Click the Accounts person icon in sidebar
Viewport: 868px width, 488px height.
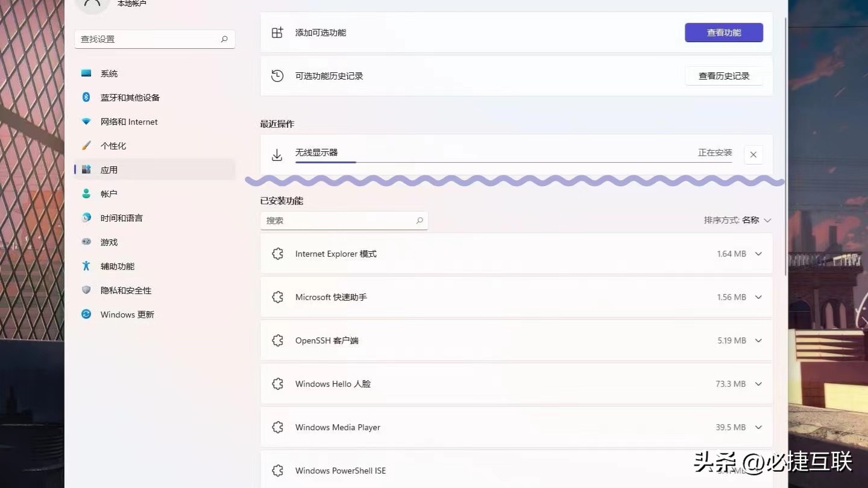(x=86, y=193)
